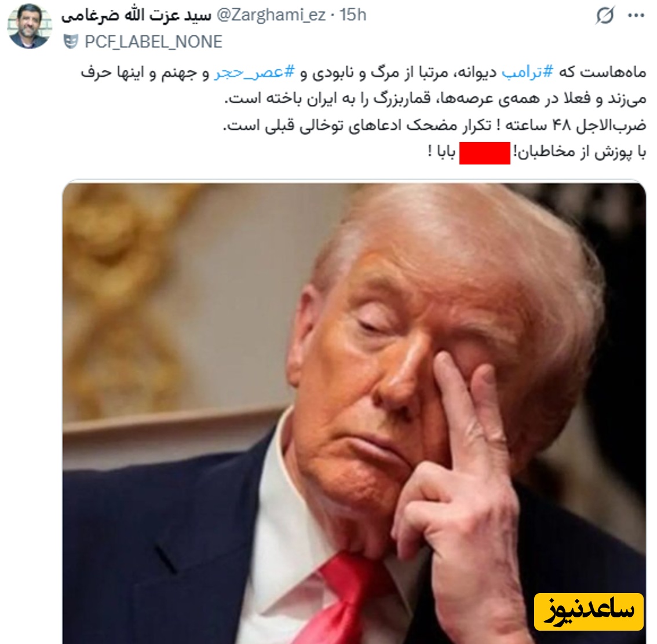Click the sentence ending باخته است
Screen dimensions: 657x644
435,99
